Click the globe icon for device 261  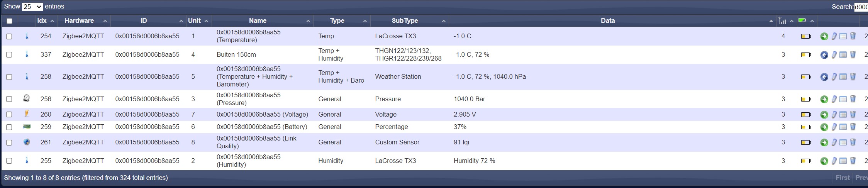click(27, 142)
